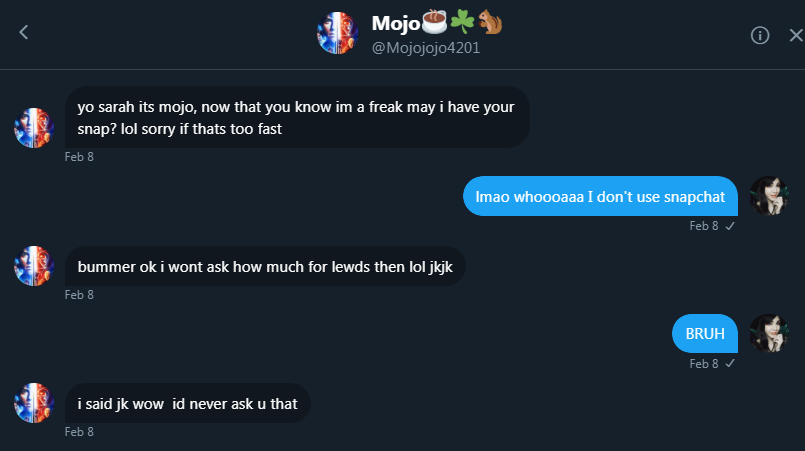This screenshot has height=451, width=805.
Task: Select the 'yo sarah its mojo' message bubble
Action: click(x=297, y=117)
